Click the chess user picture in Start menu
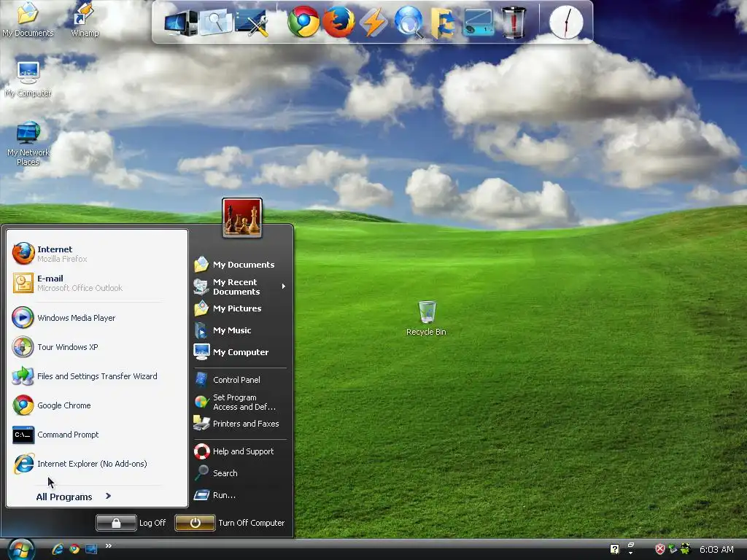Screen dimensions: 747x560 coord(242,217)
